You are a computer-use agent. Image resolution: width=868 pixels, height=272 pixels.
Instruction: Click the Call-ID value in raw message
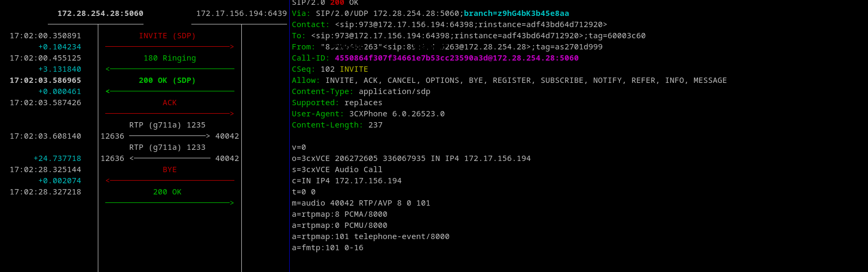(x=456, y=58)
